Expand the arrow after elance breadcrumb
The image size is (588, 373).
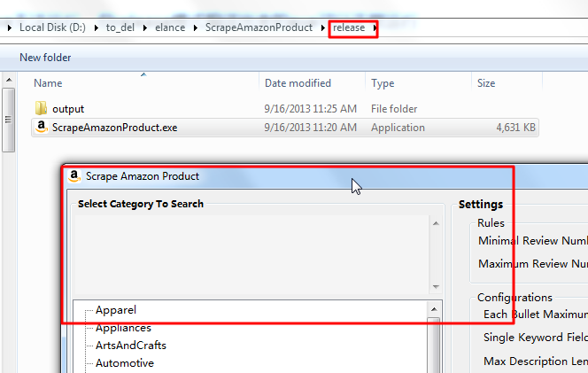(196, 27)
